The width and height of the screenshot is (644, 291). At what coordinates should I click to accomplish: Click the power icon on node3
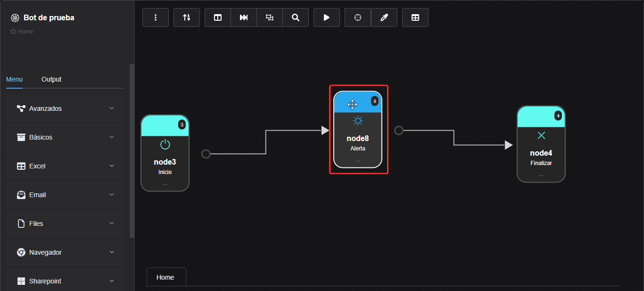[x=165, y=144]
